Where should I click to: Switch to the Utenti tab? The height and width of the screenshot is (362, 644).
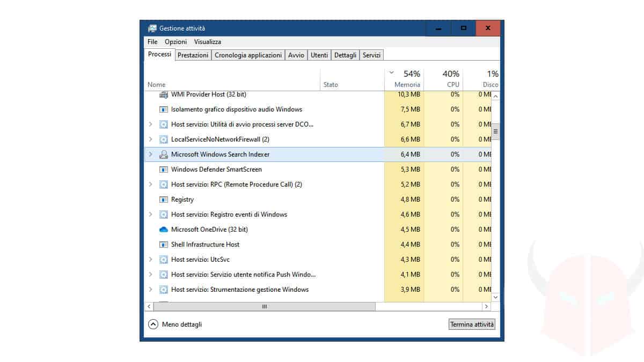[319, 55]
